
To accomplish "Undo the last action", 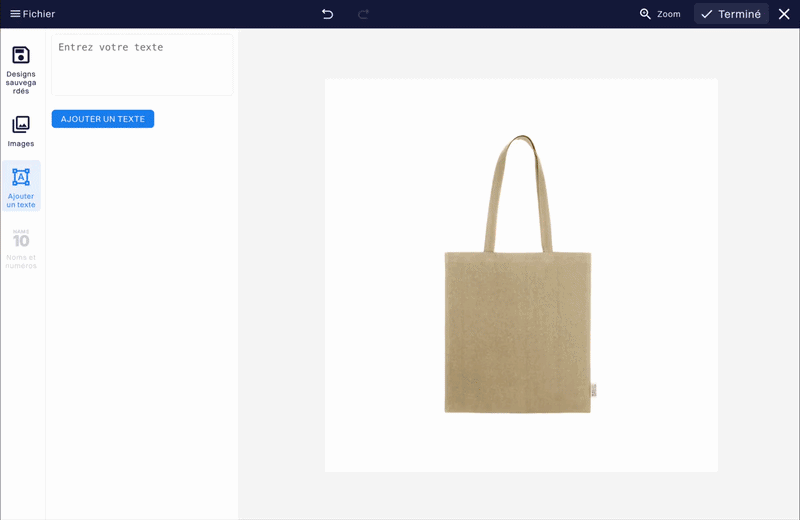I will (x=327, y=14).
